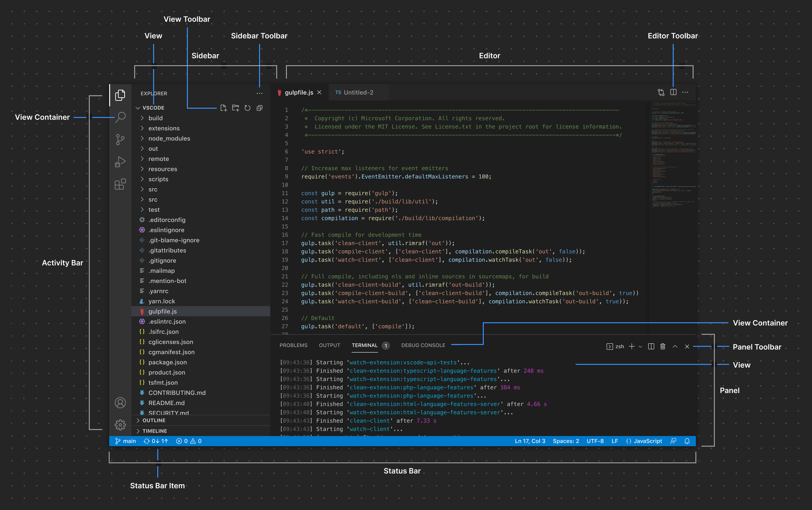Click the Search icon in Activity Bar
Viewport: 812px width, 510px height.
pyautogui.click(x=121, y=117)
